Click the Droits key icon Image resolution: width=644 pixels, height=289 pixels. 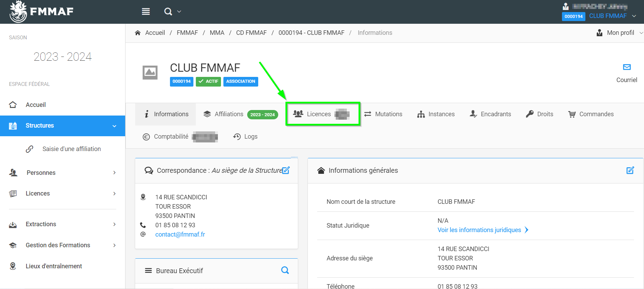530,114
